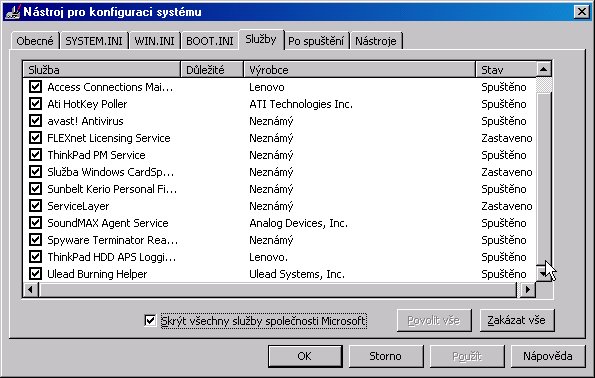Viewport: 595px width, 378px height.
Task: Toggle Skrýt všechny služby společnosti Microsoft checkbox
Action: [150, 321]
